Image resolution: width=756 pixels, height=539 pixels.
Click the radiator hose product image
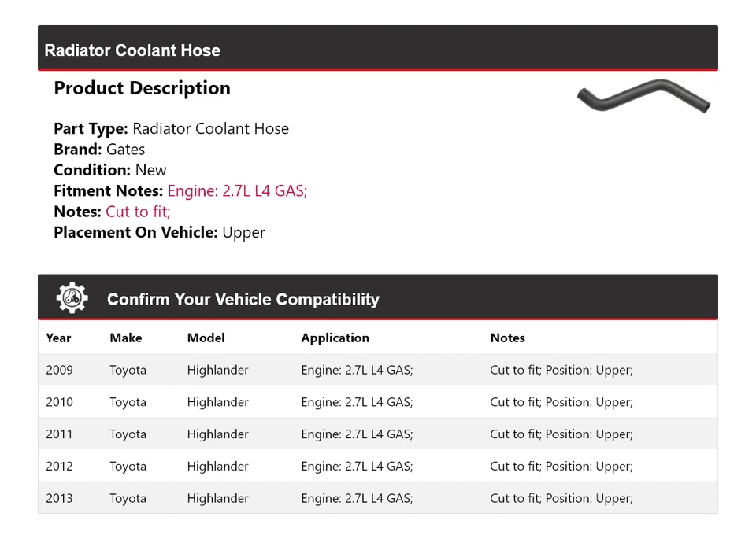(643, 96)
